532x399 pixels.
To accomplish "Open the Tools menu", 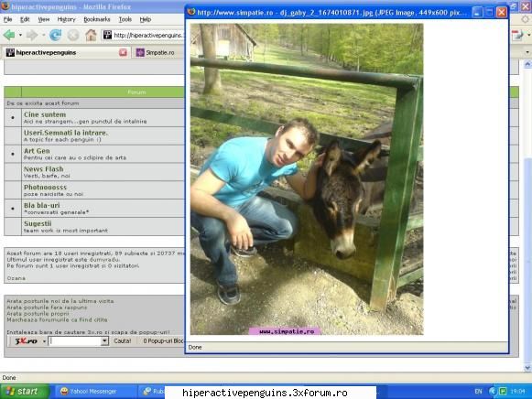I will coord(125,19).
